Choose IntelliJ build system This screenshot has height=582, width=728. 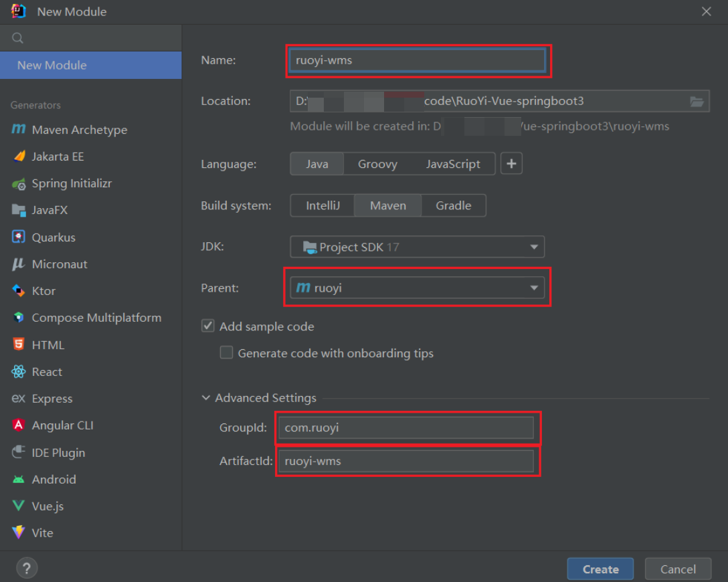(x=323, y=205)
